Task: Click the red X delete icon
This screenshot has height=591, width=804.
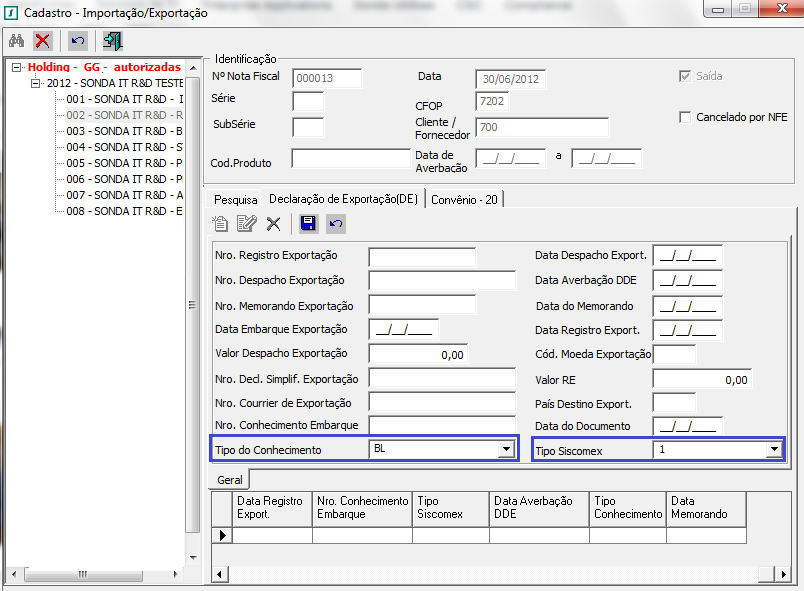Action: (x=43, y=41)
